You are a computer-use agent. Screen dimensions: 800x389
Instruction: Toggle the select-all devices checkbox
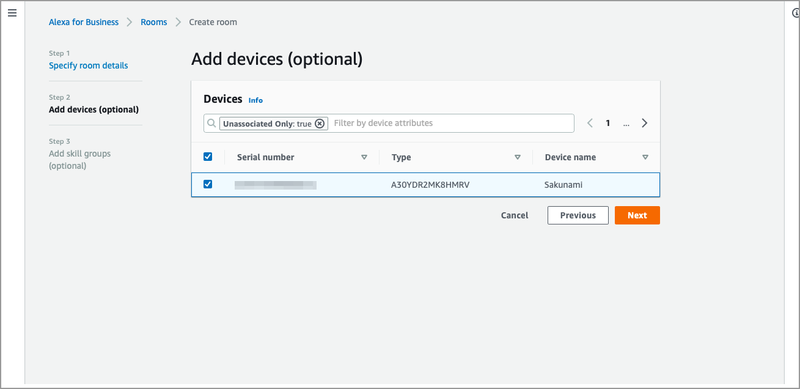point(208,157)
